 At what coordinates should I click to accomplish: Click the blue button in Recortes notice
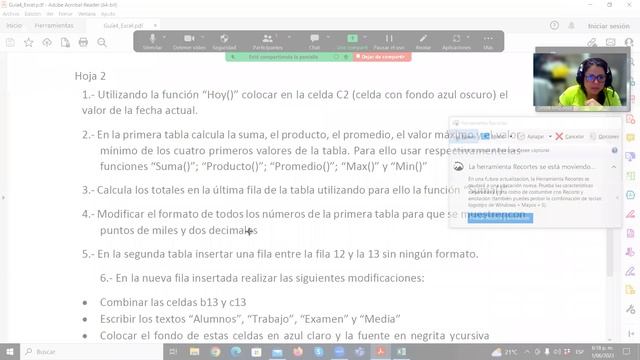click(x=500, y=218)
